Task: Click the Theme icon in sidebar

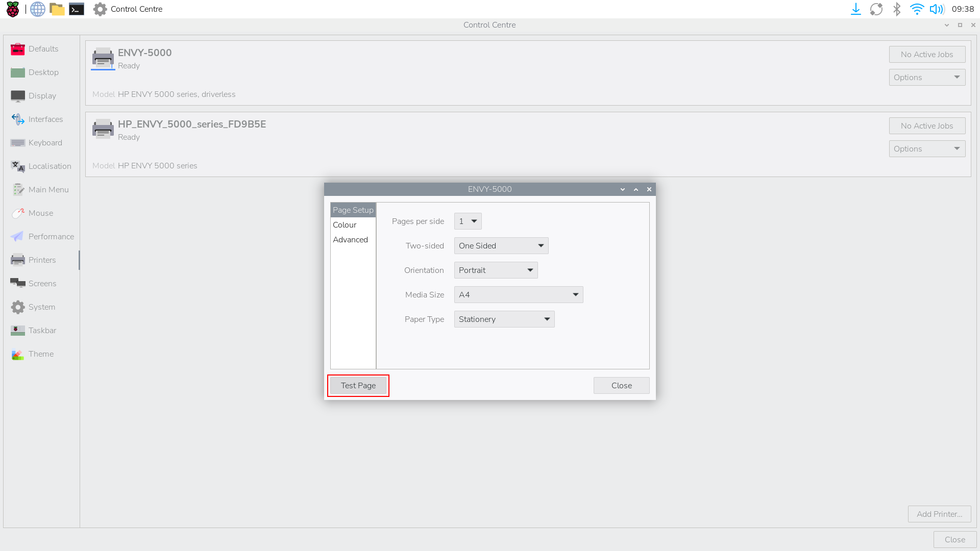Action: [x=18, y=354]
